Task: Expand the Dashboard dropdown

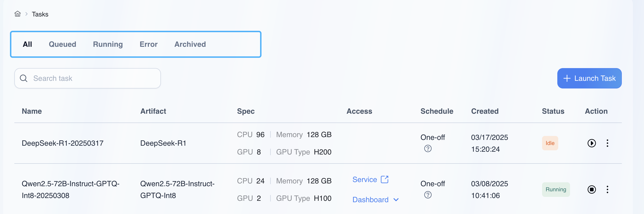Action: click(x=396, y=200)
